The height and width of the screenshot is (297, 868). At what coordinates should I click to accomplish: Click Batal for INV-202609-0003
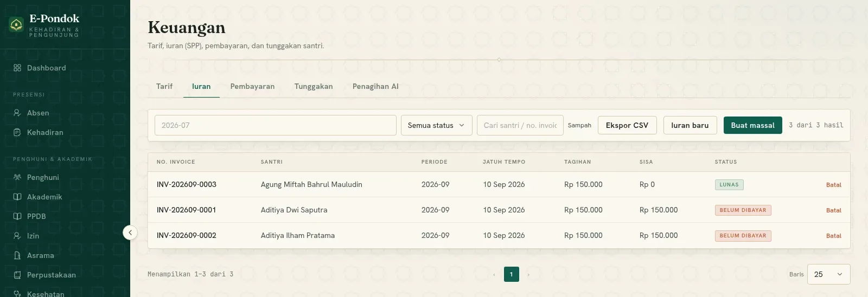coord(834,185)
